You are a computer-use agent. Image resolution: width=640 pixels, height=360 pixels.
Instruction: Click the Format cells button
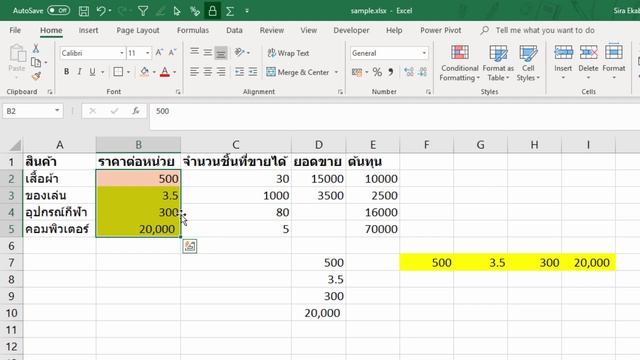pos(614,62)
